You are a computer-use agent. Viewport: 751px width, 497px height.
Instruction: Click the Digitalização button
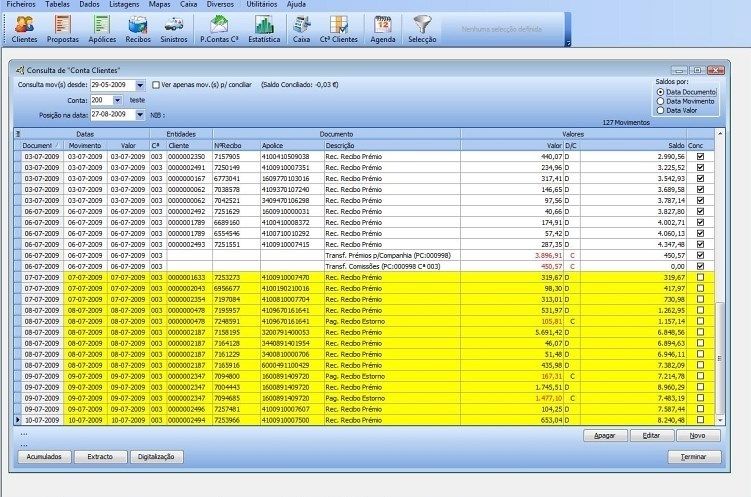tap(154, 456)
